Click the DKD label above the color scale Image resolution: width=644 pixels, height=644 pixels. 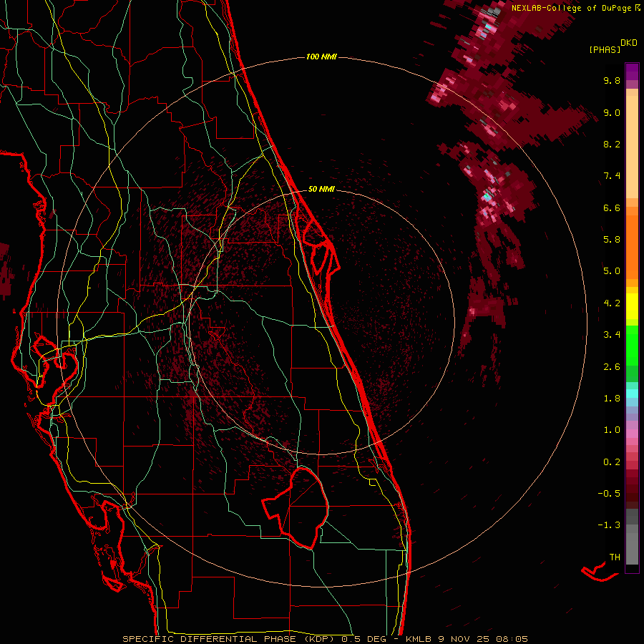pyautogui.click(x=629, y=43)
